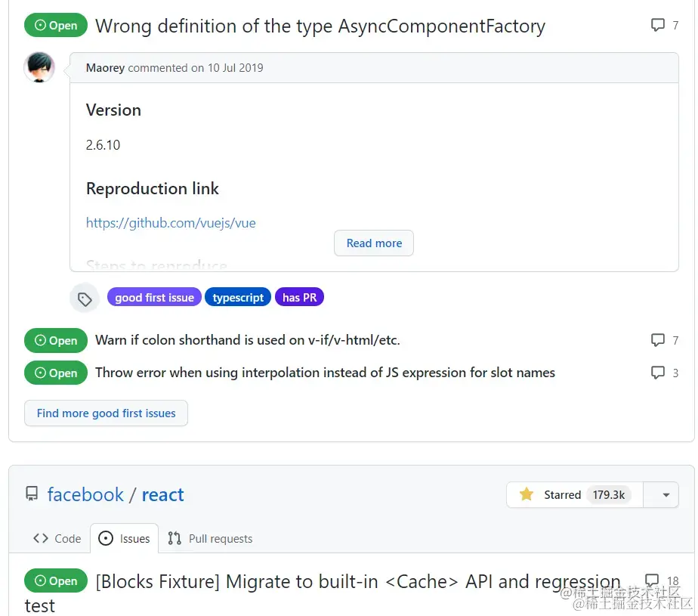
Task: Click the comment icon on the slot names issue
Action: point(657,373)
